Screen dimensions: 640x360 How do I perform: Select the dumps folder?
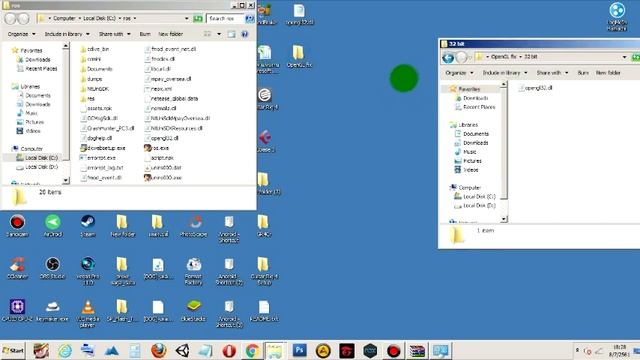tap(91, 79)
